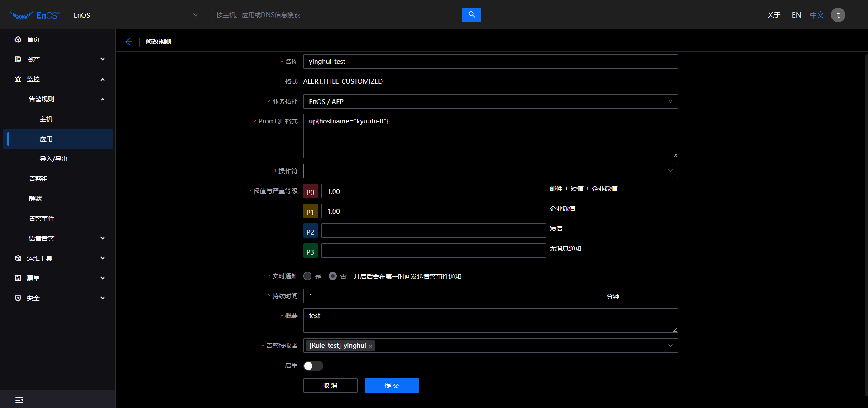Expand the 票单 menu chevron

103,278
